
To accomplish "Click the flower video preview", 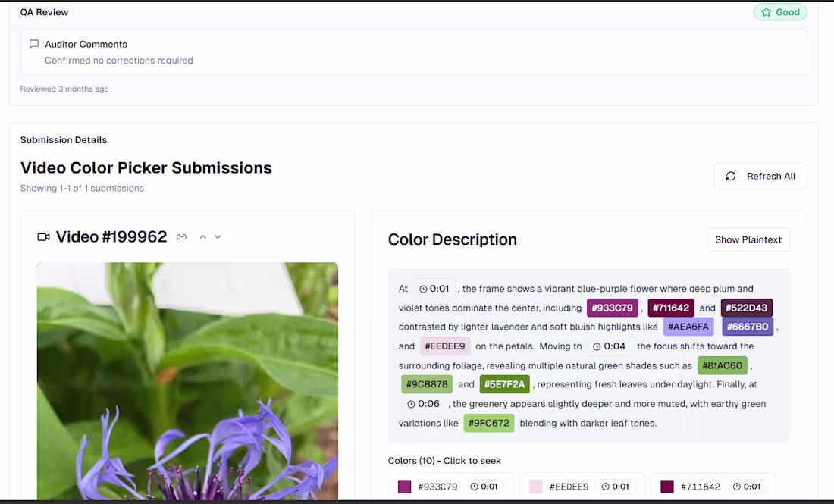I will [x=187, y=380].
